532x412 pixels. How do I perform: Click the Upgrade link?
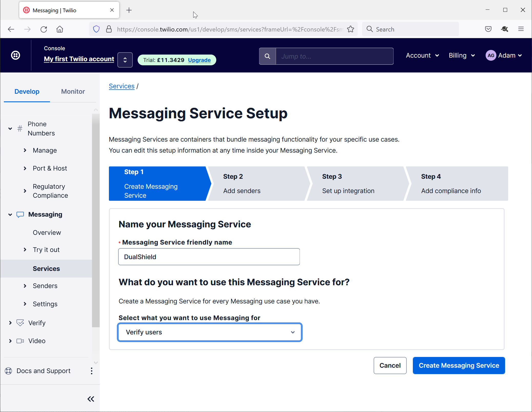[199, 60]
